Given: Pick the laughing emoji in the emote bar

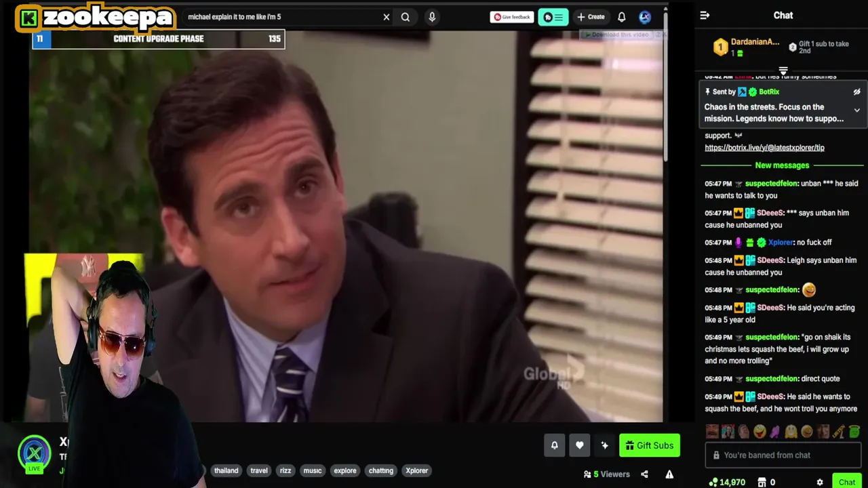Looking at the screenshot, I should [759, 431].
